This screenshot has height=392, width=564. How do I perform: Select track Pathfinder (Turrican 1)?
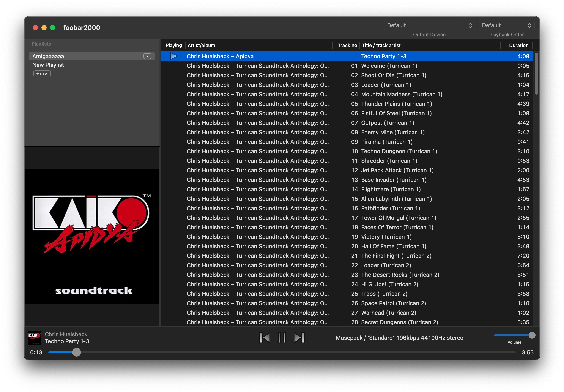coord(347,208)
